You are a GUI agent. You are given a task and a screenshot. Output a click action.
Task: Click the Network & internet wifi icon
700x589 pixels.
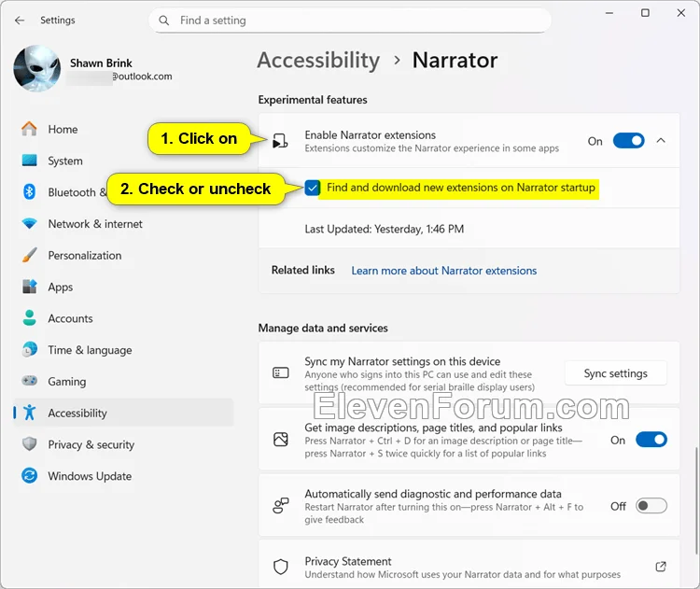(x=30, y=224)
